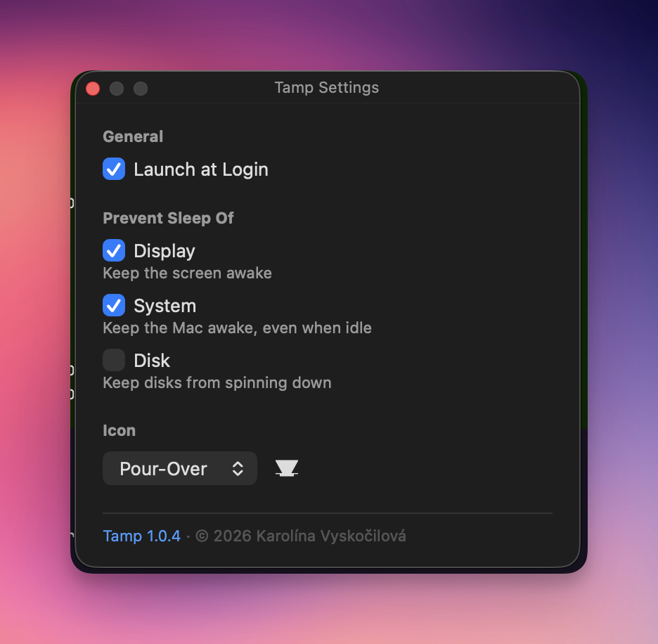
Task: Uncheck the Launch at Login checkbox
Action: (x=114, y=169)
